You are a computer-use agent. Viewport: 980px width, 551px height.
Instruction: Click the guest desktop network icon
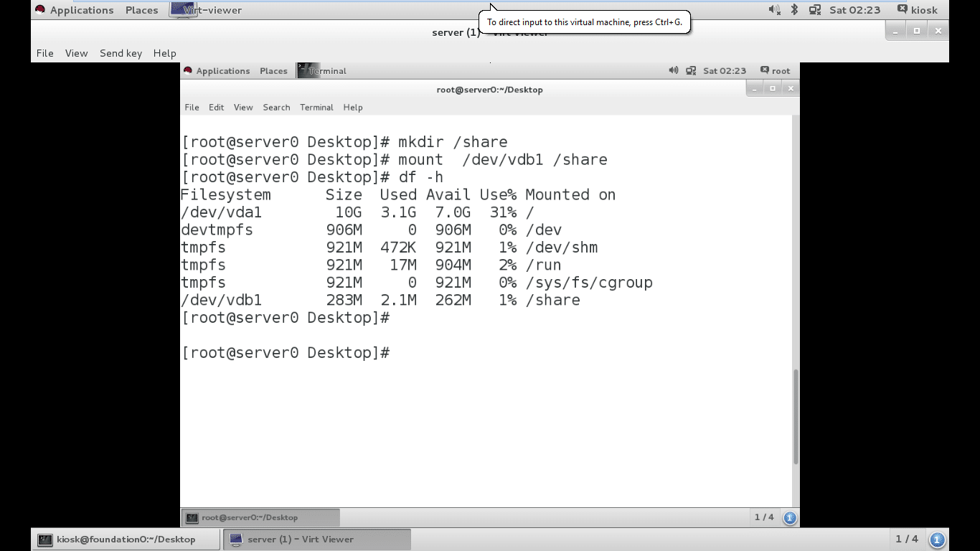[691, 70]
